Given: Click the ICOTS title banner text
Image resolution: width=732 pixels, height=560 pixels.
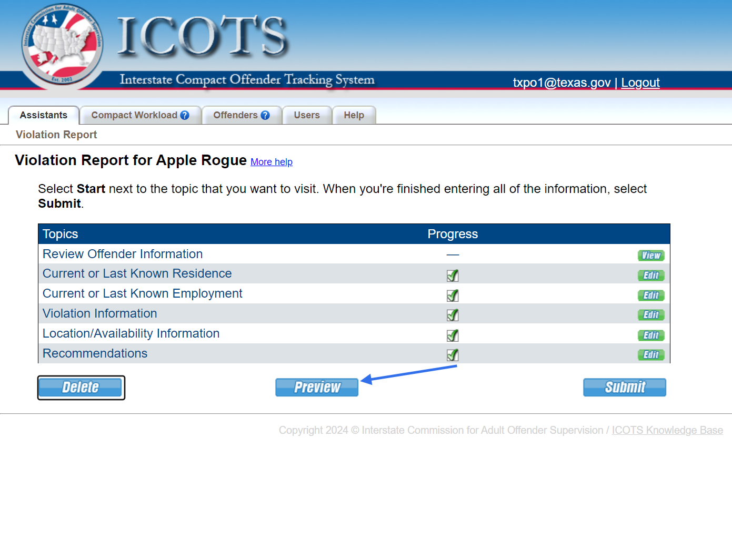Looking at the screenshot, I should (203, 36).
